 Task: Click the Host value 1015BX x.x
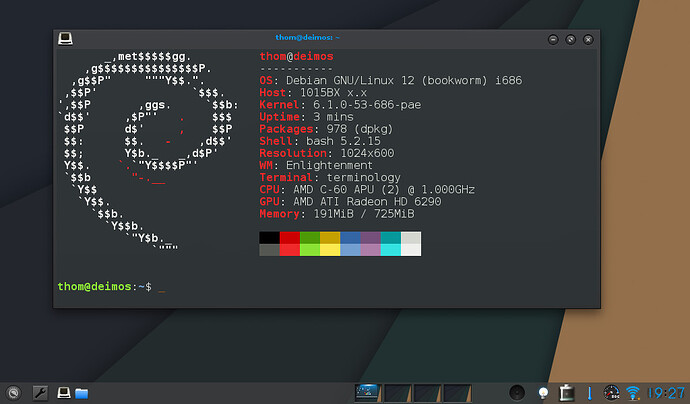333,93
